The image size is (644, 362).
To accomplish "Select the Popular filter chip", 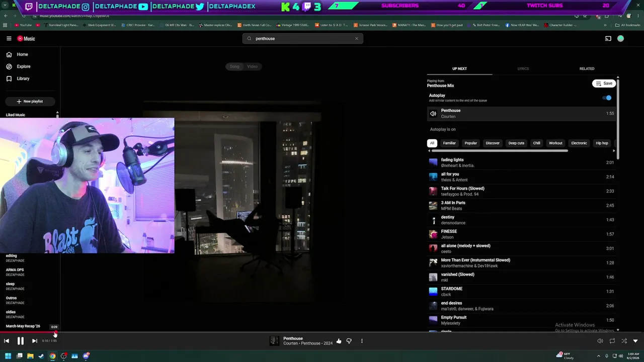I will point(471,143).
